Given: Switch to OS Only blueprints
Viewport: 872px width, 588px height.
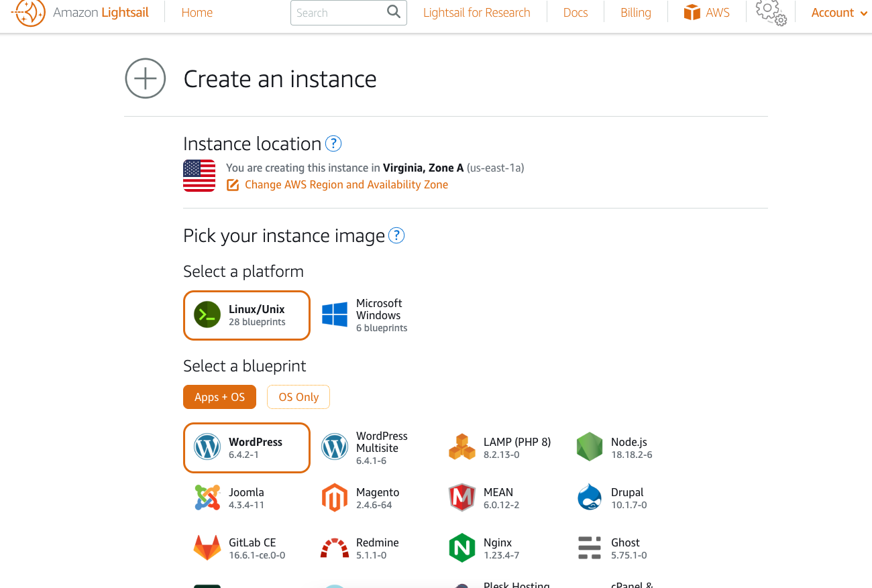Looking at the screenshot, I should [x=298, y=397].
